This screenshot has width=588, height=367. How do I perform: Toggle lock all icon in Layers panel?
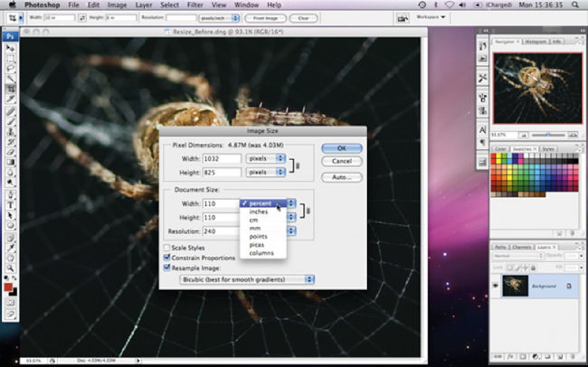533,268
